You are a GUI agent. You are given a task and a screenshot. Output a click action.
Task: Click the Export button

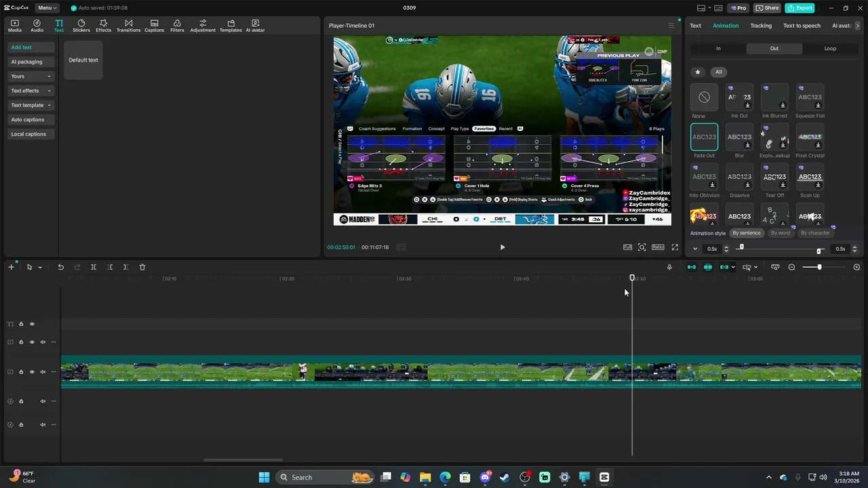click(800, 8)
